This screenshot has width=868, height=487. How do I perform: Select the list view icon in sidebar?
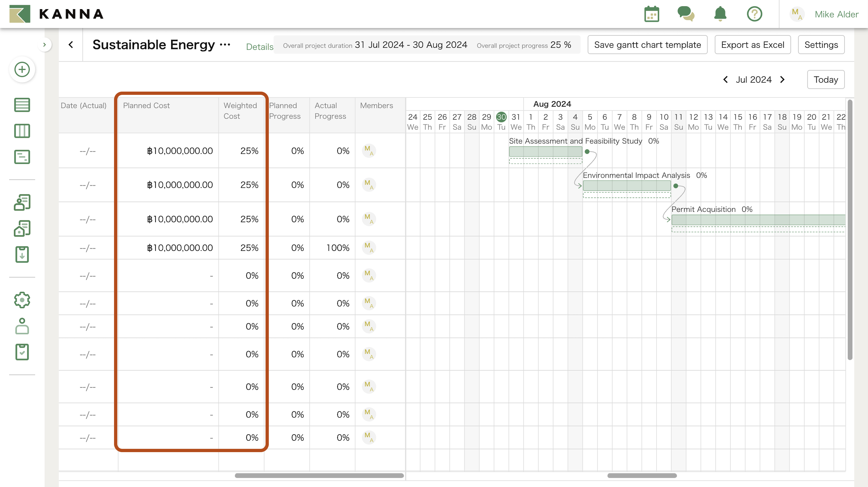(22, 105)
